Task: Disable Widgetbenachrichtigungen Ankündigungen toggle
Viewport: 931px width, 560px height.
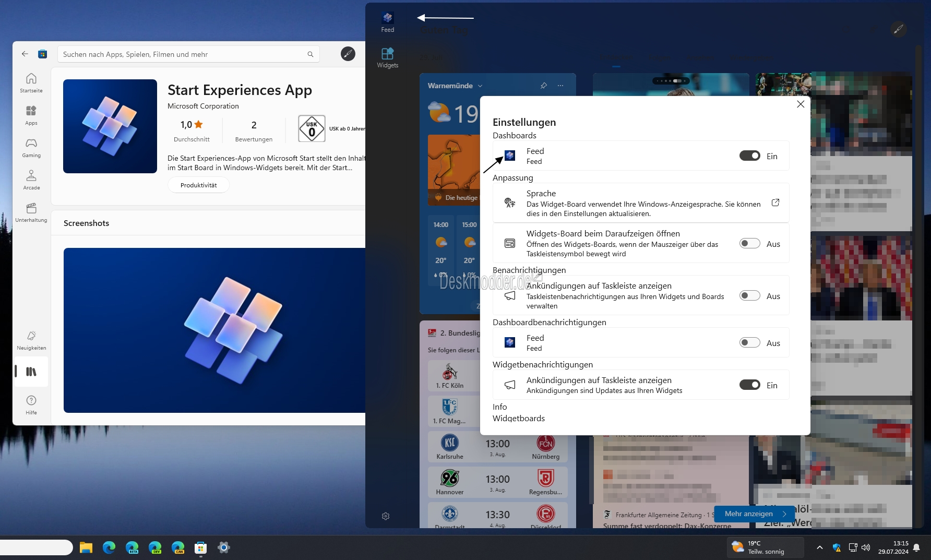Action: click(x=749, y=385)
